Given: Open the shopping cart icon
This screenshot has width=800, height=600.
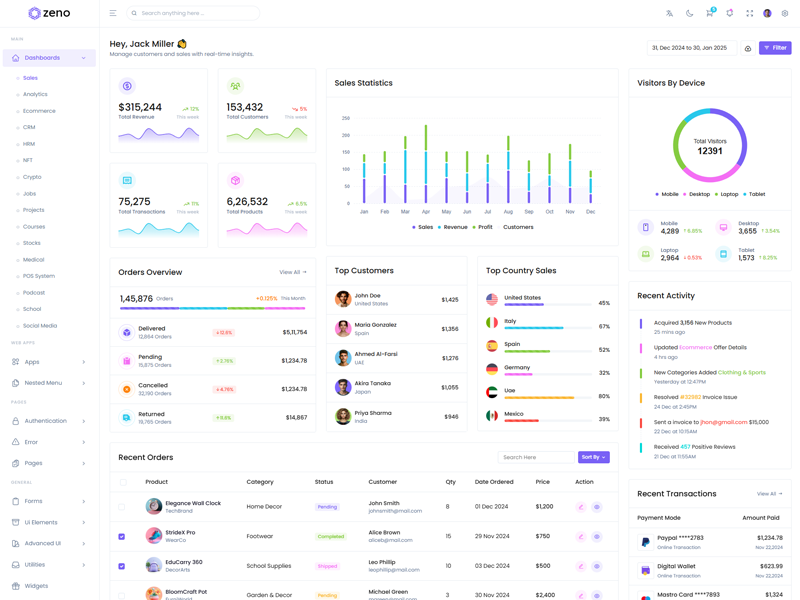Looking at the screenshot, I should click(x=709, y=13).
